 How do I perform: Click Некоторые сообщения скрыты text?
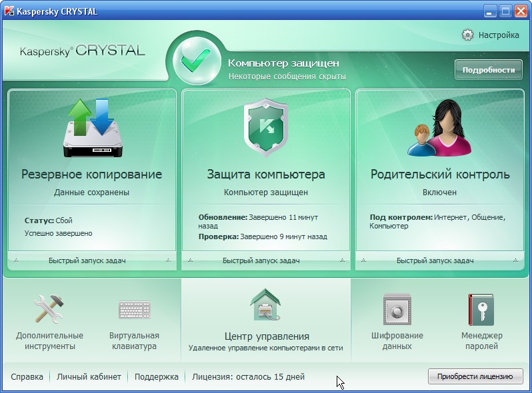click(287, 77)
